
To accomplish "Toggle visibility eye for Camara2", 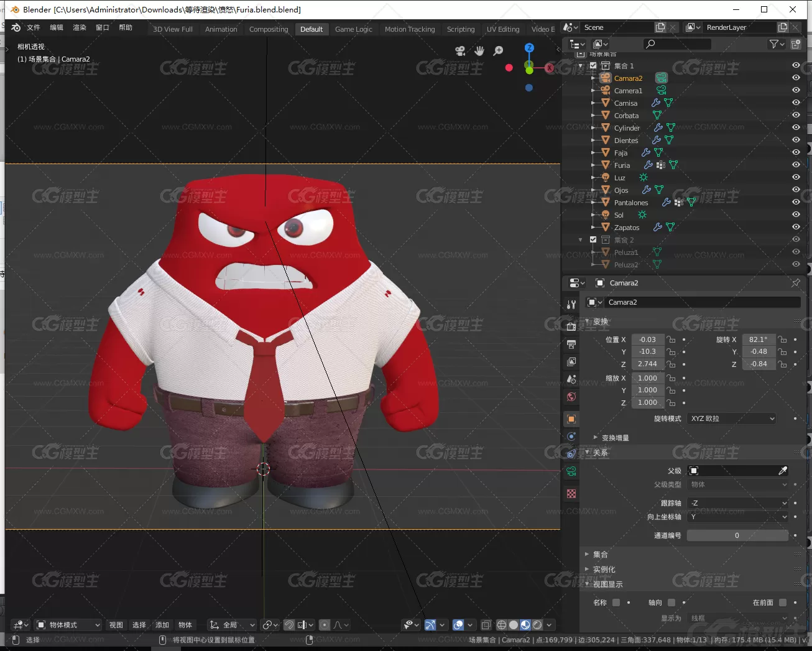I will (796, 78).
